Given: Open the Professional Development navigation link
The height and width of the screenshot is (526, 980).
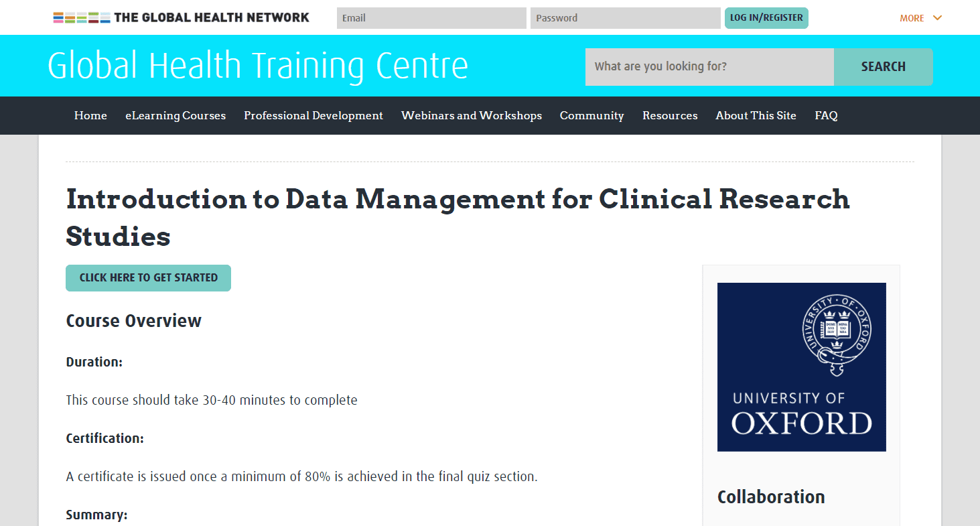Looking at the screenshot, I should click(313, 115).
